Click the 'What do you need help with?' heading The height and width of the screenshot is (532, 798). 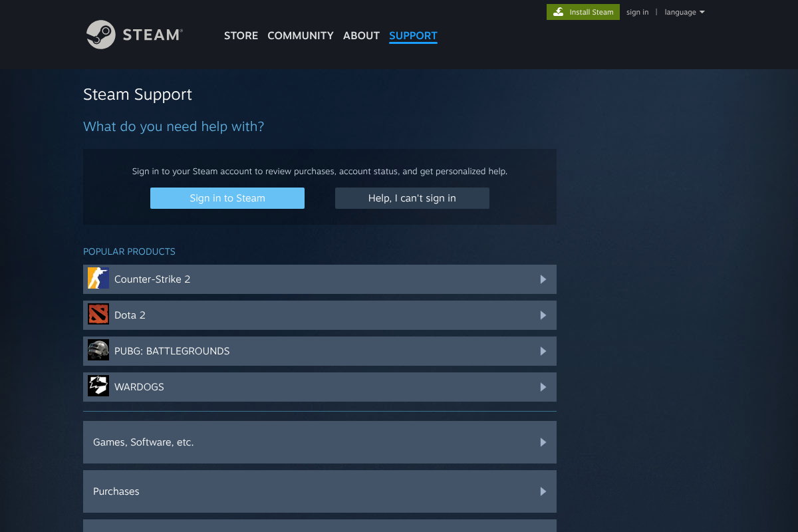tap(174, 126)
